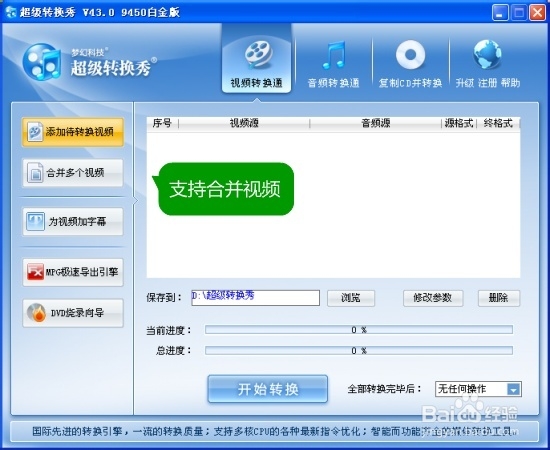Click the 添加待转换视频 button
Screen dimensions: 550x450
[73, 132]
